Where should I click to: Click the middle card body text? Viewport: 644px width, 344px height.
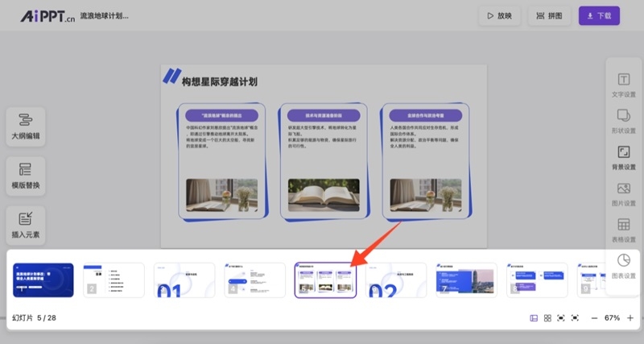click(x=323, y=137)
